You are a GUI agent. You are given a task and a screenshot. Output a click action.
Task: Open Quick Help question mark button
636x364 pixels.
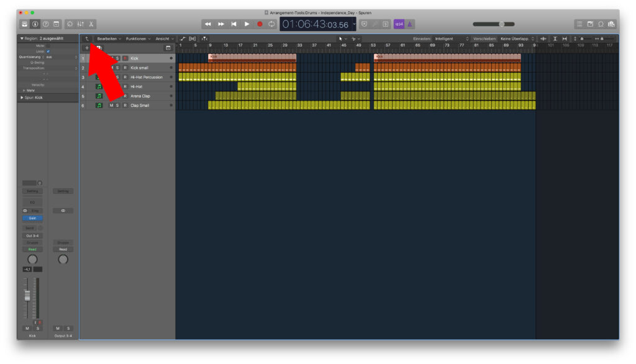tap(46, 24)
